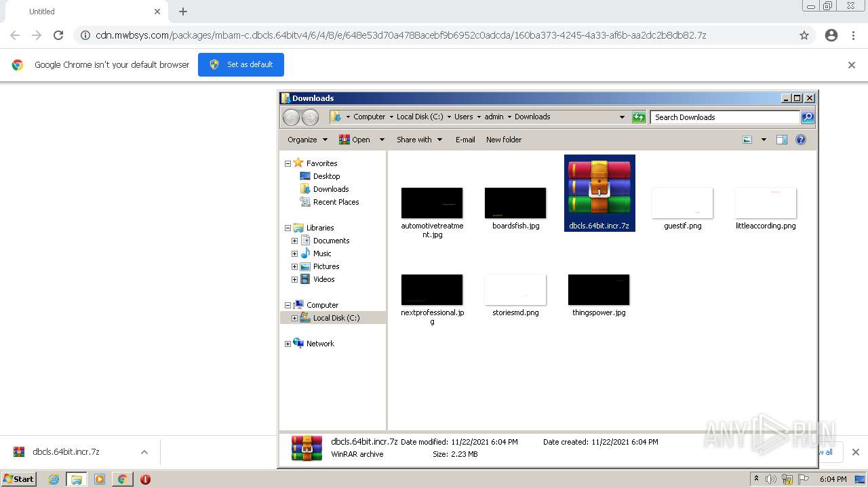Open downloaded dbcls.64bit.incr.7z in download bar
This screenshot has height=488, width=868.
(x=66, y=452)
